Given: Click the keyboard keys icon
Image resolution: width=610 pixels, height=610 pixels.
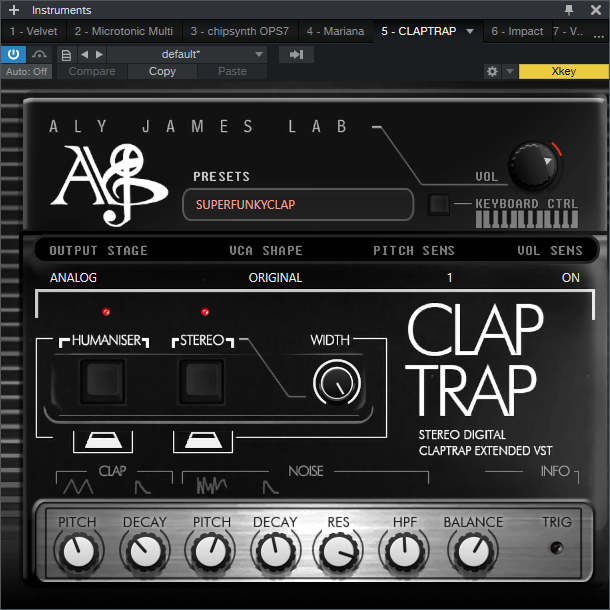Looking at the screenshot, I should click(x=527, y=219).
